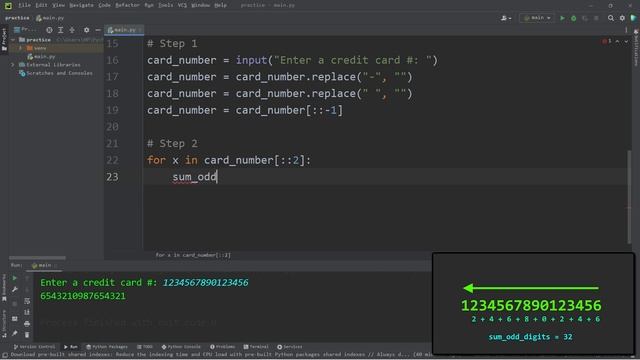The image size is (640, 360).
Task: Click the status bar tool-windows toggle icon
Action: point(5,355)
